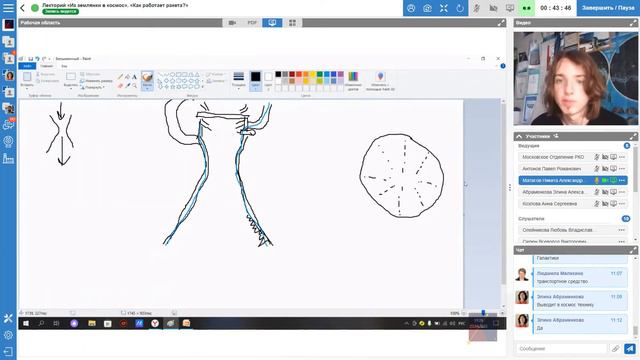640x360 pixels.
Task: Open the Windows Start menu in shared screen
Action: pyautogui.click(x=26, y=323)
